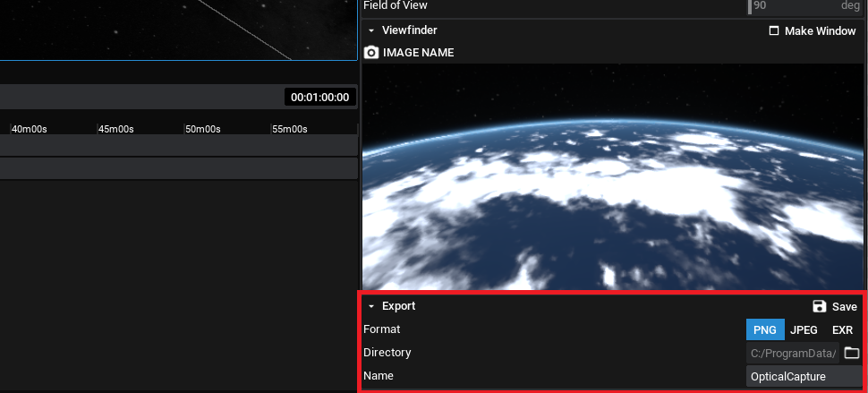868x393 pixels.
Task: Click the camera icon beside IMAGE NAME
Action: point(371,53)
